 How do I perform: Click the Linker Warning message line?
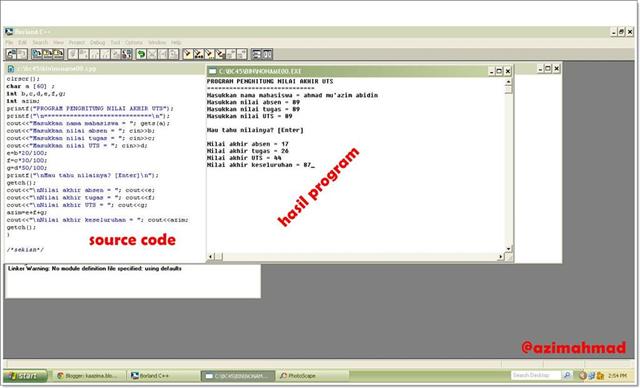pos(95,268)
